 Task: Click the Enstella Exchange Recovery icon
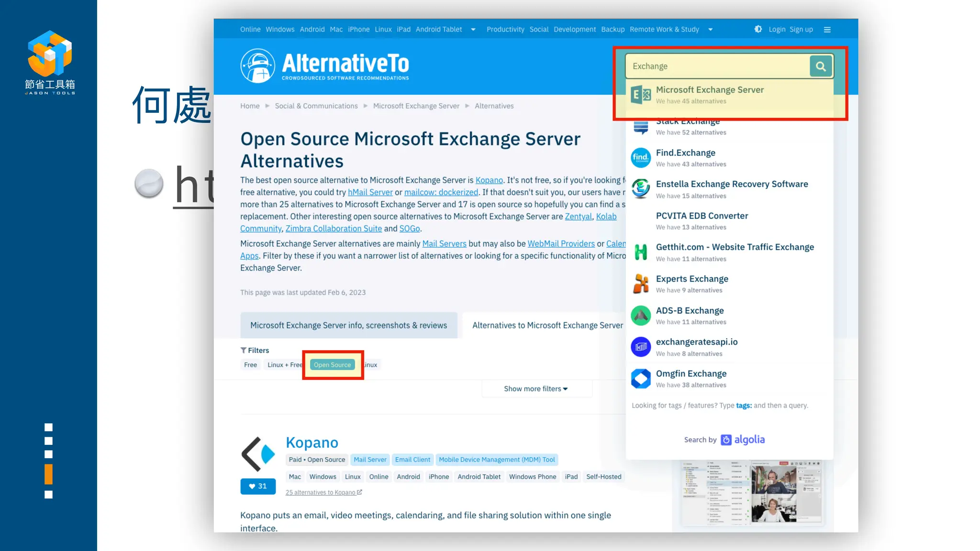point(641,189)
